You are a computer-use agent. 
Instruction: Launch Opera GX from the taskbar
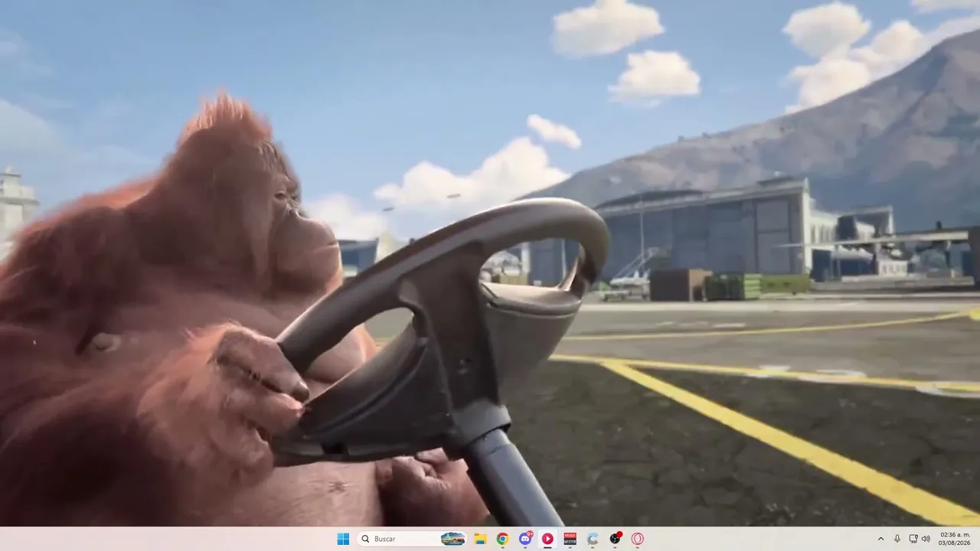click(x=637, y=539)
